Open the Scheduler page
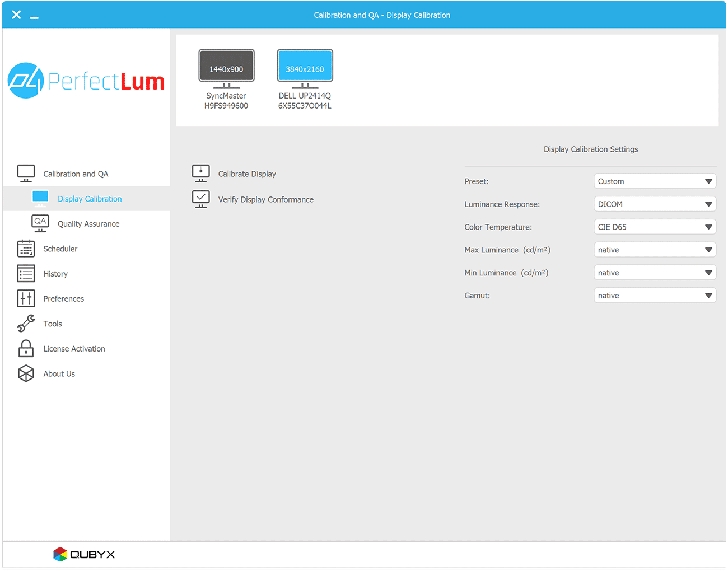The width and height of the screenshot is (728, 571). pyautogui.click(x=60, y=249)
